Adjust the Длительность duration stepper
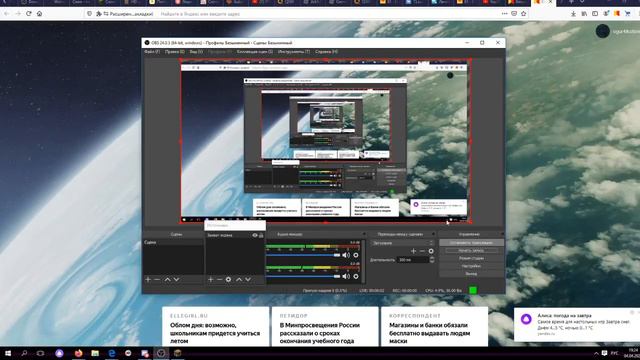Viewport: 640px width, 360px height. pos(432,260)
